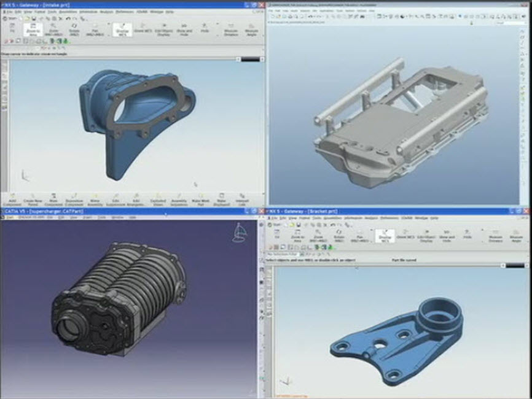Screen dimensions: 532x399
Task: Click Mate Component in Intake.prt assembly toolbar
Action: point(53,200)
